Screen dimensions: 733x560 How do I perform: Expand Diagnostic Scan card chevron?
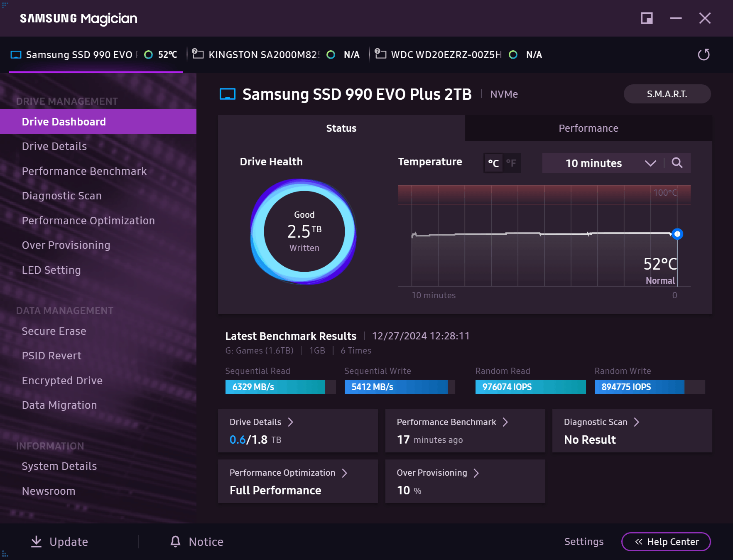point(637,422)
